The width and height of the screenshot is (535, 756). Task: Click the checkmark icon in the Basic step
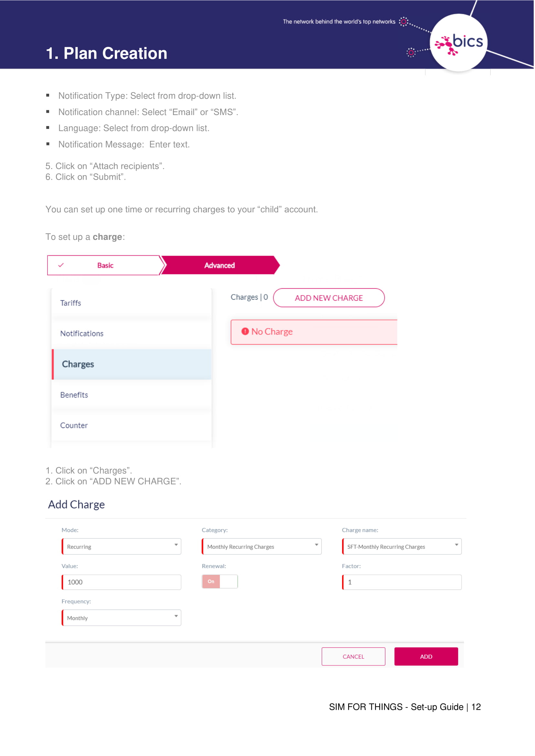click(61, 265)
